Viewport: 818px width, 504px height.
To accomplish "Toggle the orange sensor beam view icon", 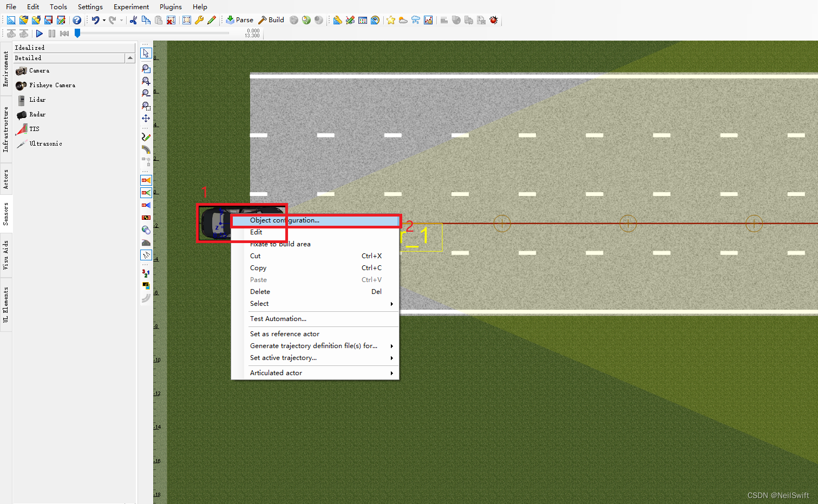I will 146,180.
